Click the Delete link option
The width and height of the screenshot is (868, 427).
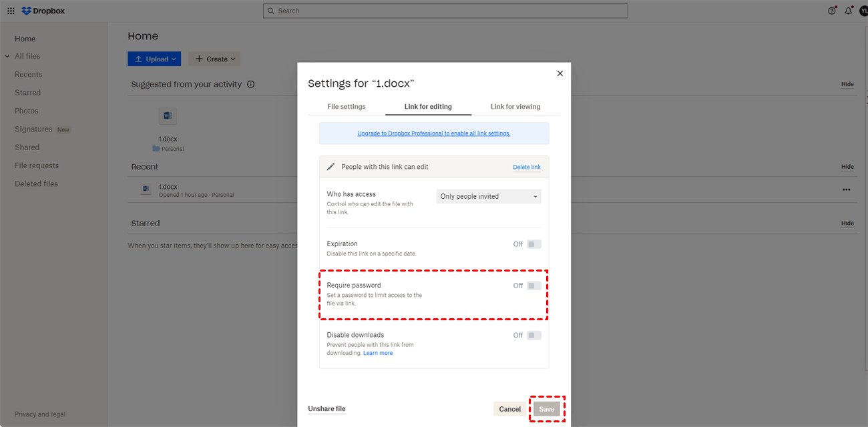pos(527,167)
